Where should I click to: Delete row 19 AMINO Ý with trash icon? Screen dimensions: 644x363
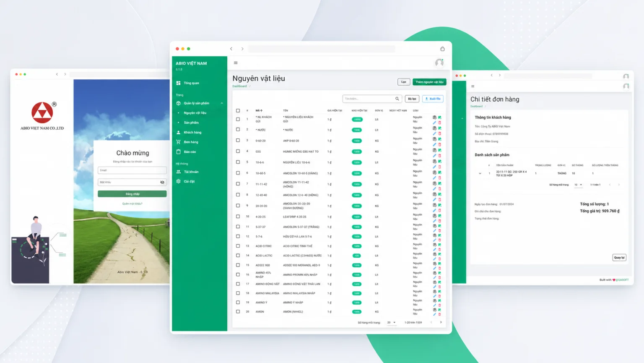(439, 305)
